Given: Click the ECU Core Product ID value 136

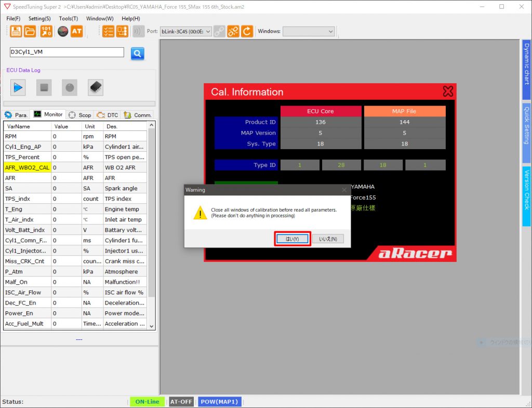Looking at the screenshot, I should tap(321, 122).
